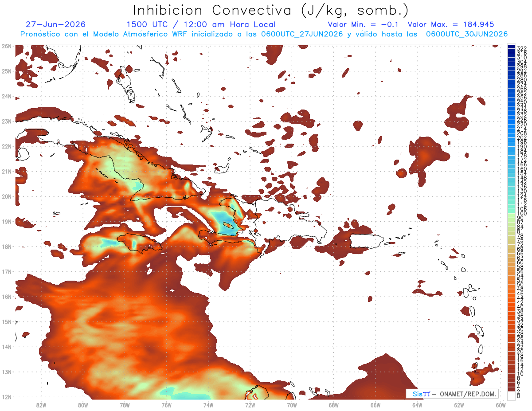Screen dimensions: 532x411
Task: Click the 18N latitude label
Action: pyautogui.click(x=6, y=247)
